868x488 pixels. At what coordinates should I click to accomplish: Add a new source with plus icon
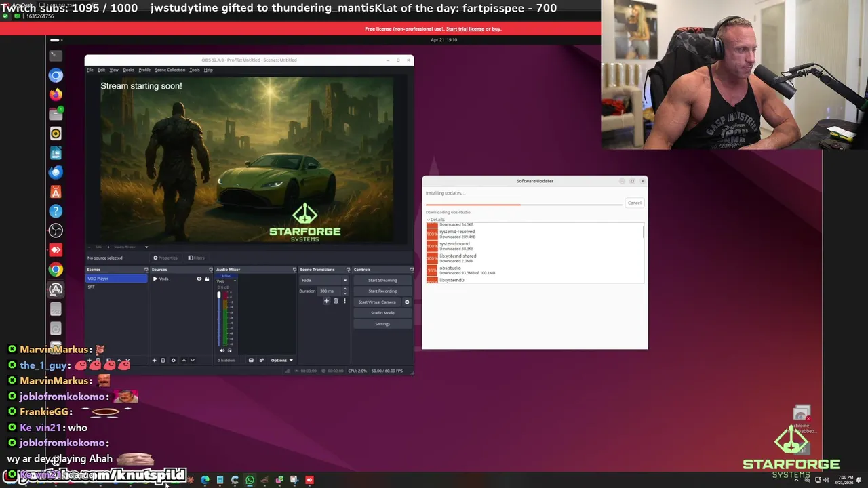[x=154, y=360]
